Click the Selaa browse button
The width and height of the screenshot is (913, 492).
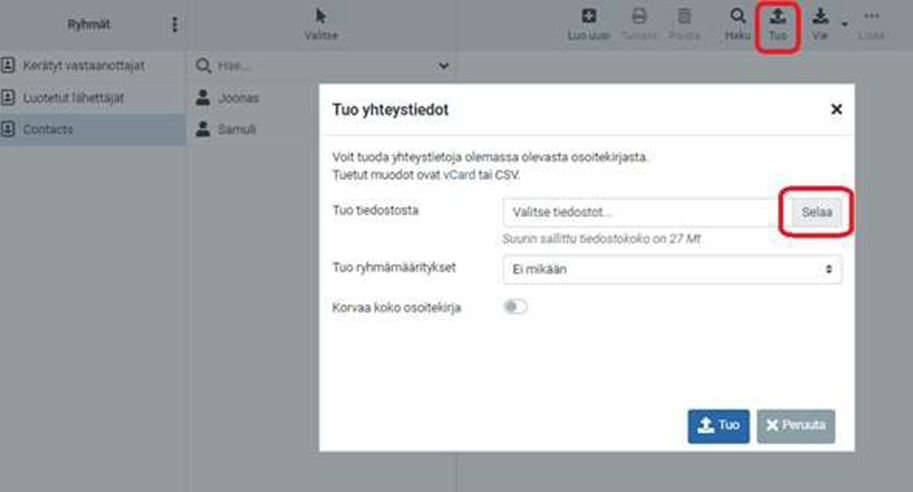click(816, 213)
